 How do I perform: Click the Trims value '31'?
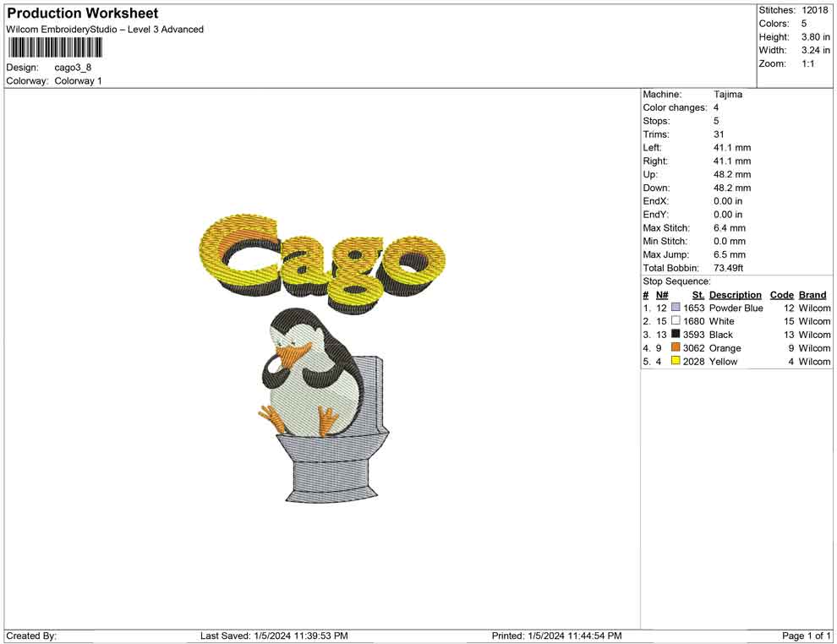click(x=719, y=134)
